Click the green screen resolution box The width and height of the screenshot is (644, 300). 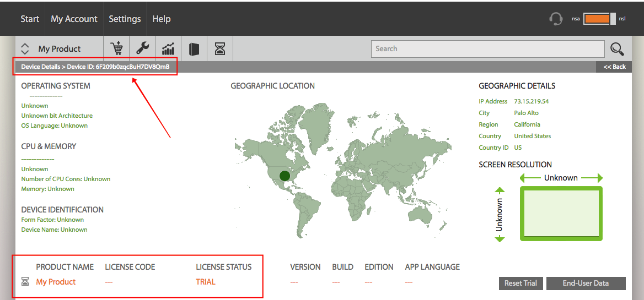pos(561,214)
